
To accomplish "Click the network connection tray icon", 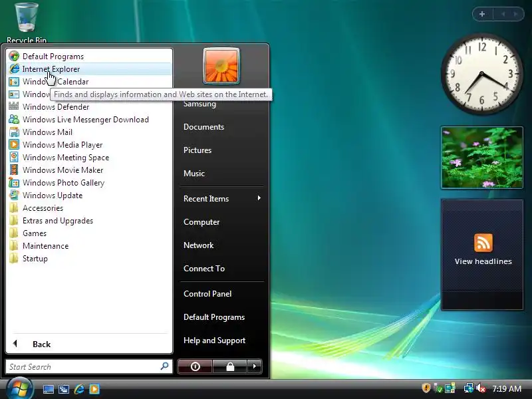I will point(469,388).
